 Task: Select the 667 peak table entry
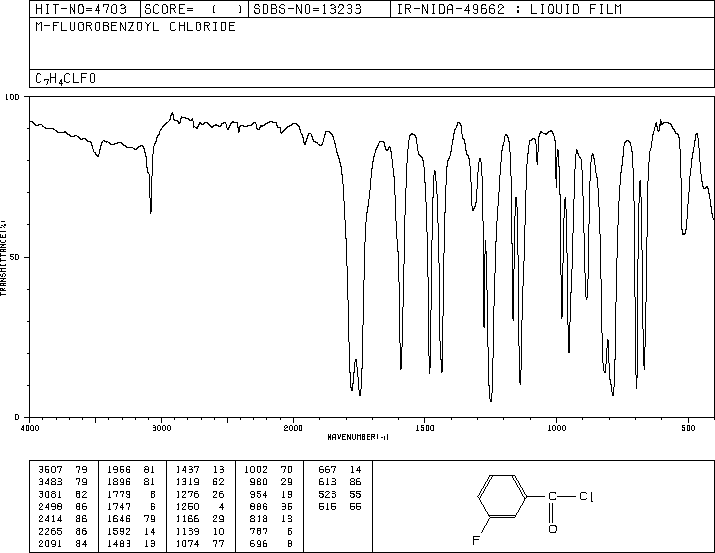click(x=340, y=470)
